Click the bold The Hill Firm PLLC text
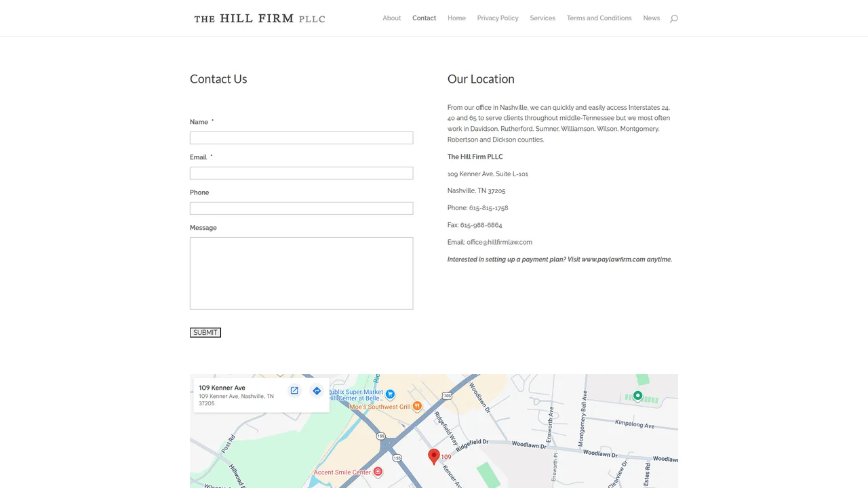This screenshot has height=488, width=868. pyautogui.click(x=475, y=157)
